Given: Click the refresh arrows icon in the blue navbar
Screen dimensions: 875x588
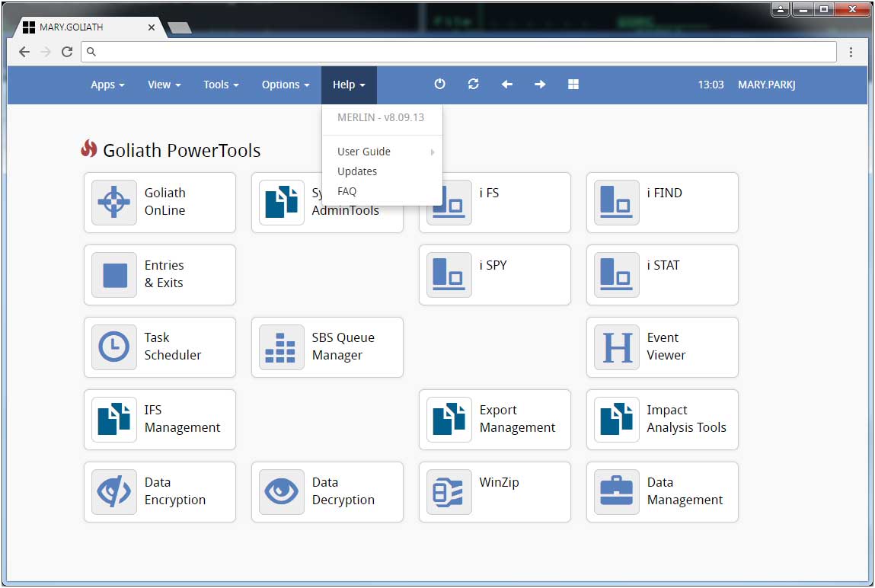Looking at the screenshot, I should pos(473,85).
